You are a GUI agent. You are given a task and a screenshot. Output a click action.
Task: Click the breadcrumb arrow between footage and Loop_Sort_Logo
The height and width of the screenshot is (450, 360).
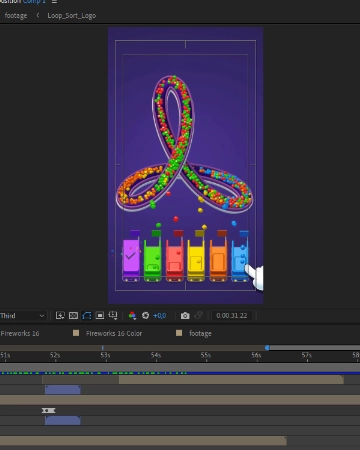tap(38, 15)
